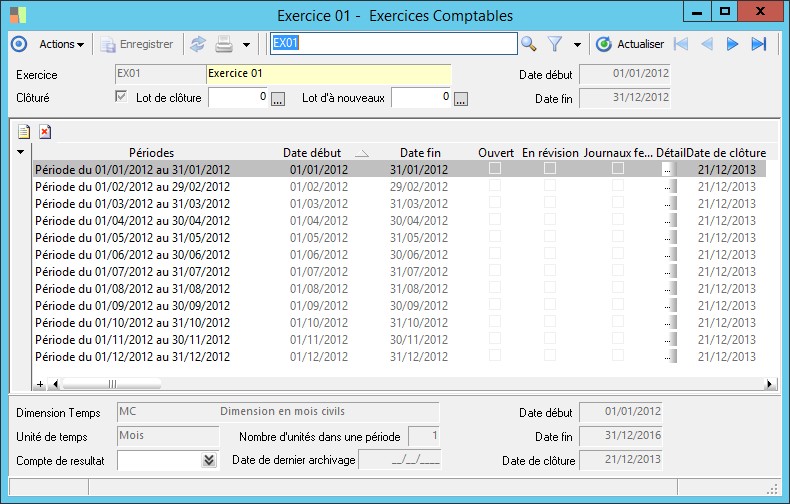Click the Unité de temps Mois field
The width and height of the screenshot is (790, 504).
coord(168,435)
